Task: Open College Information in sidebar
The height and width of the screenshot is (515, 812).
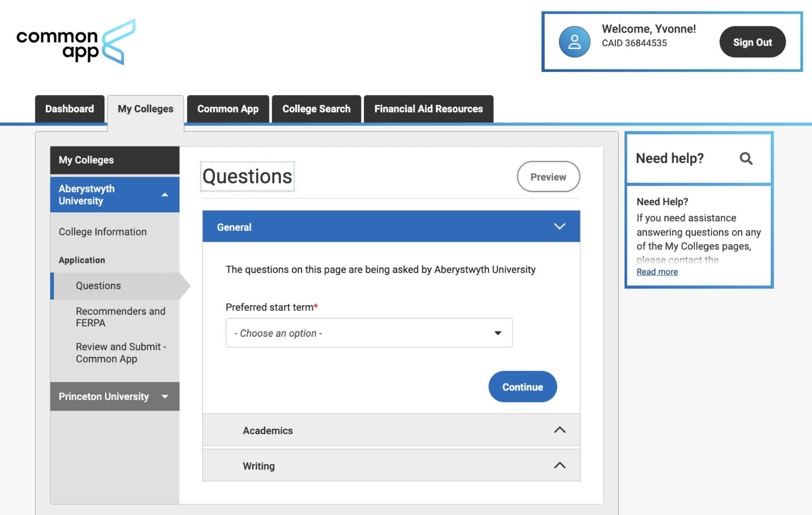Action: tap(103, 232)
